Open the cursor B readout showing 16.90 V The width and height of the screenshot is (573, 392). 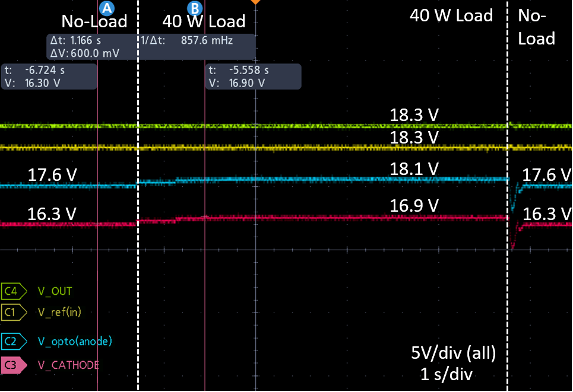click(254, 77)
